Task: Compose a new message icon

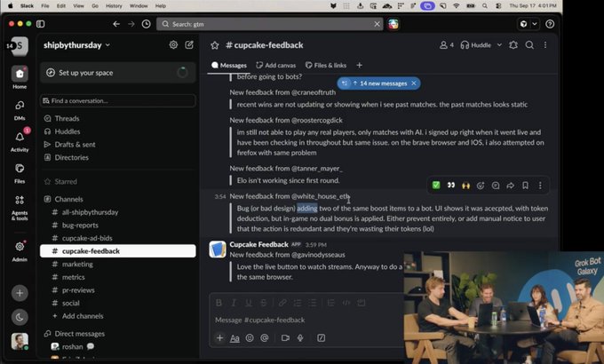Action: 189,44
